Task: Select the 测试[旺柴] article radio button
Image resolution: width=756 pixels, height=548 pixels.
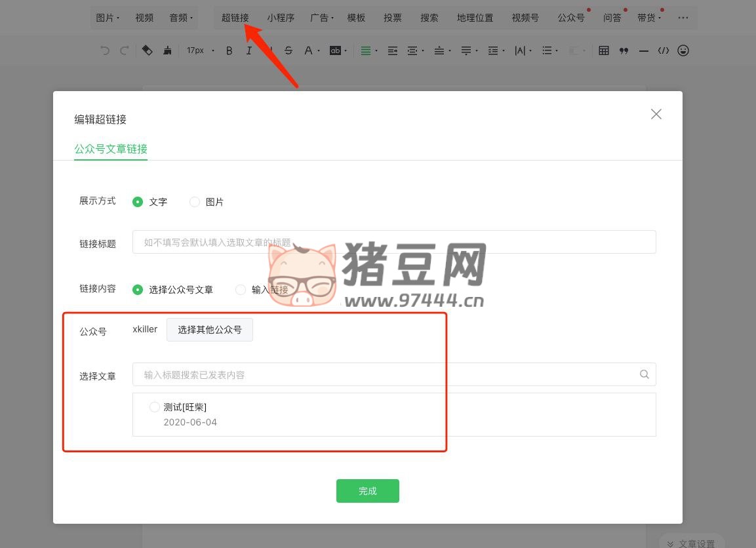Action: (x=155, y=407)
